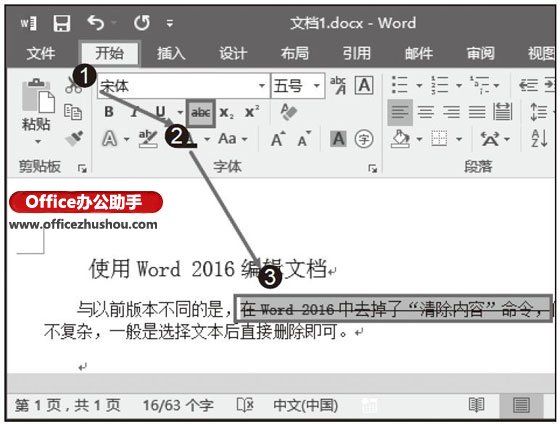Click the shading paint bucket color button
This screenshot has height=424, width=560.
tap(401, 139)
